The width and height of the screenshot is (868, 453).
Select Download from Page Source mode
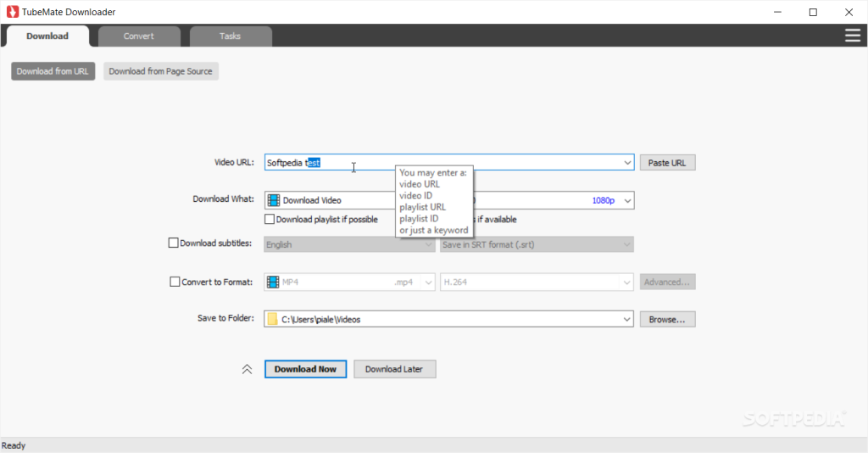pos(160,71)
